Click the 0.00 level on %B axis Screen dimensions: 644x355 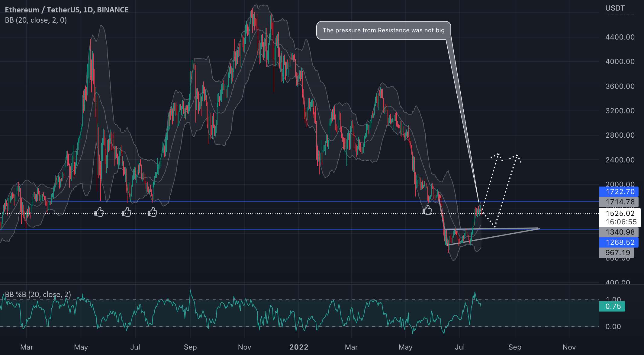click(x=613, y=327)
